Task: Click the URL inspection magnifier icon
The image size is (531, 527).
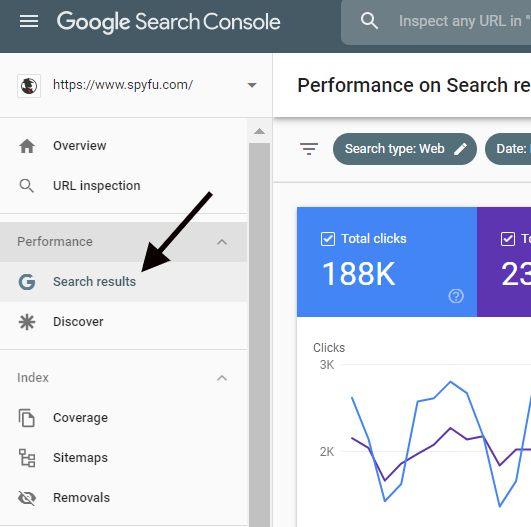Action: pyautogui.click(x=26, y=186)
